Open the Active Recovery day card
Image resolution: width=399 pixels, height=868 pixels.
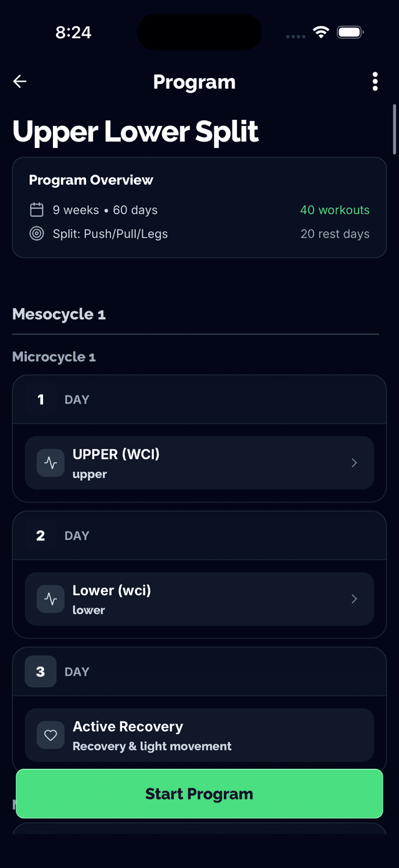coord(199,735)
